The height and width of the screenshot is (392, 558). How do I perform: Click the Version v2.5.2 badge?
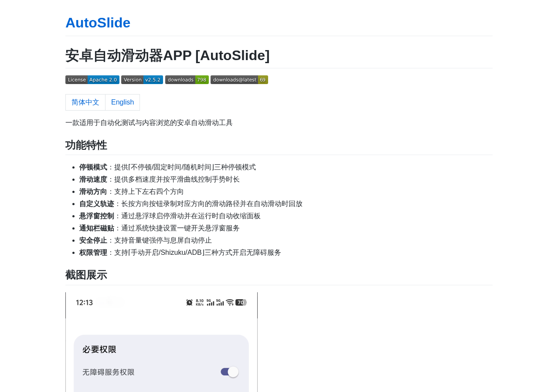pyautogui.click(x=142, y=80)
